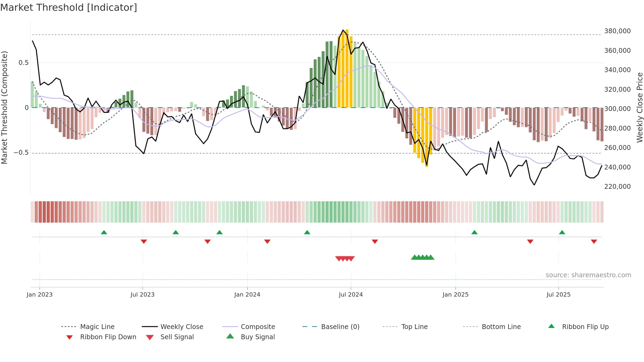Click the red flip-down marker at Jul 2023
Viewport: 644px width, 362px height.
tap(144, 242)
